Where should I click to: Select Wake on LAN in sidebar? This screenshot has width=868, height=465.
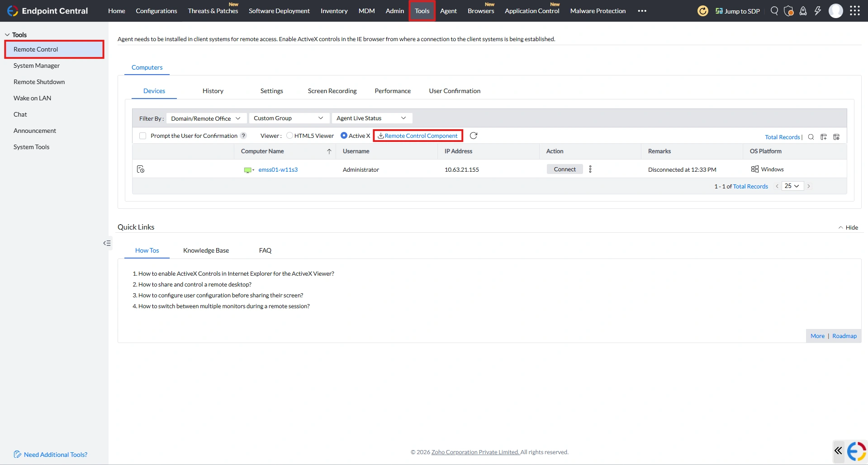[x=32, y=98]
